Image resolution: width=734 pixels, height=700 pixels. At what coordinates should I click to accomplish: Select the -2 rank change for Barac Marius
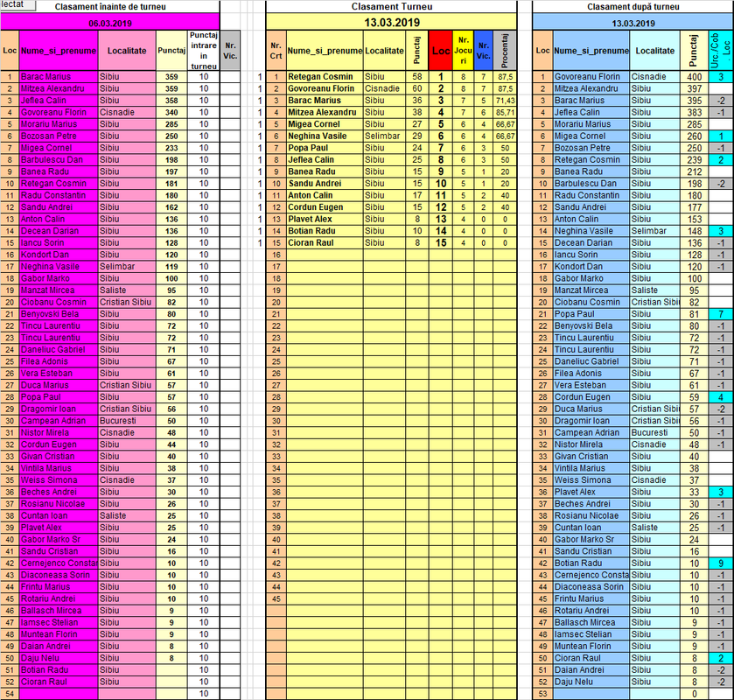721,101
